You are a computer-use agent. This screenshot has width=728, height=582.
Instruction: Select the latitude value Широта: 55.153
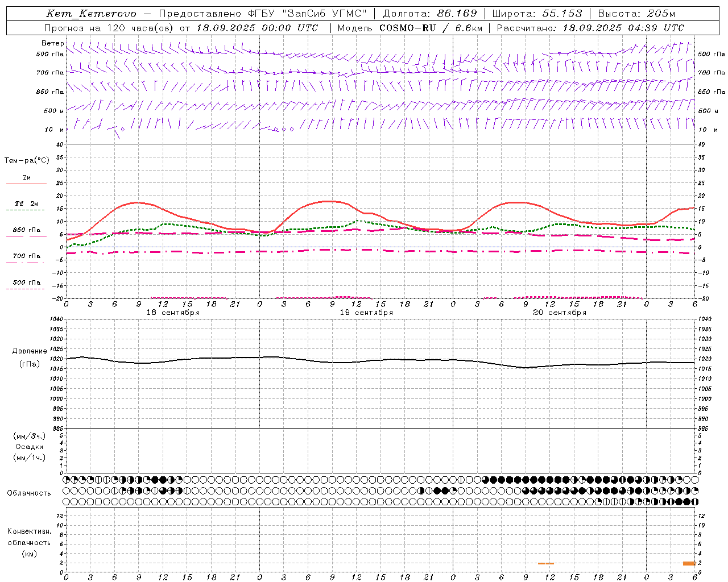537,14
